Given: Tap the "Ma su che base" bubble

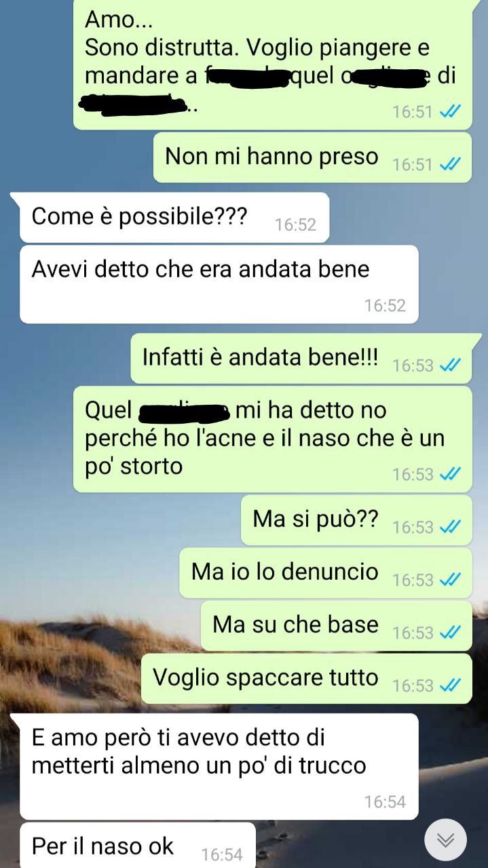Looking at the screenshot, I should click(336, 626).
